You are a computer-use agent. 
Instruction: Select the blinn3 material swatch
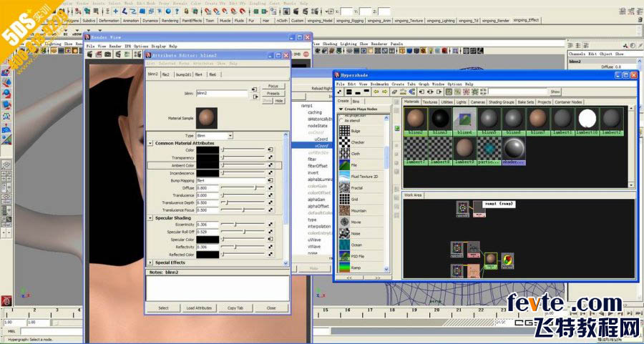439,119
